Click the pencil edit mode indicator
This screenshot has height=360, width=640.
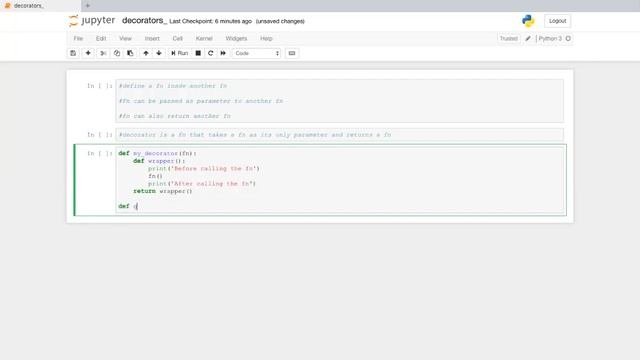(x=528, y=38)
